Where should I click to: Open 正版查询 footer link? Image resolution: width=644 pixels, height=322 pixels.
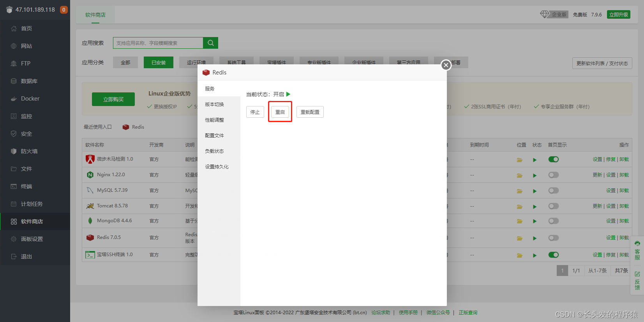[x=468, y=313]
